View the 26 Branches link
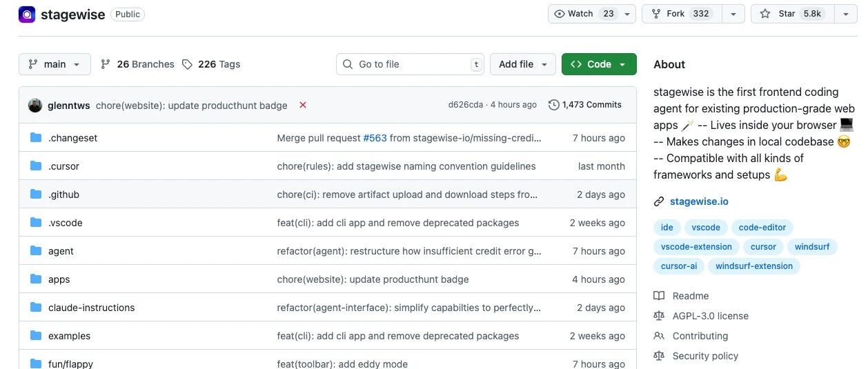Viewport: 868px width, 369px height. coord(137,64)
